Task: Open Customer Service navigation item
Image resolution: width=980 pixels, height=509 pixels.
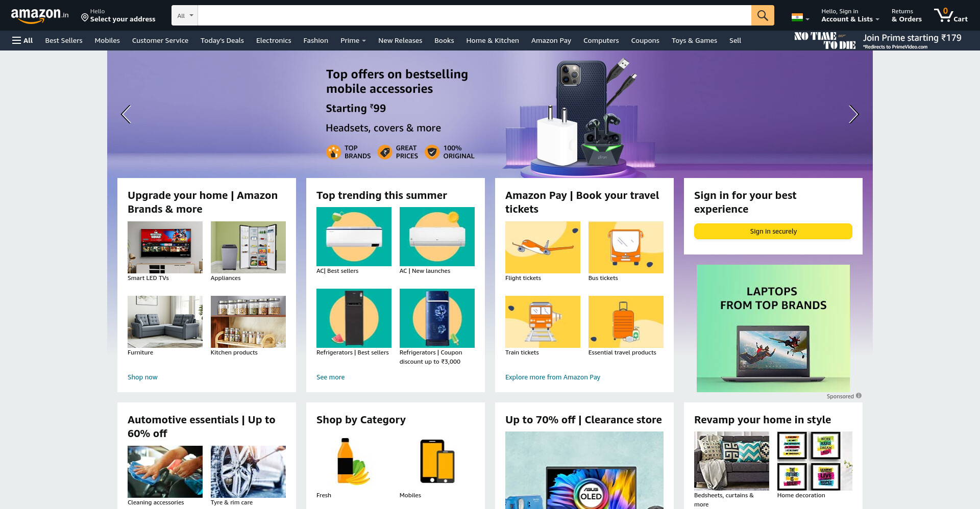Action: 160,40
